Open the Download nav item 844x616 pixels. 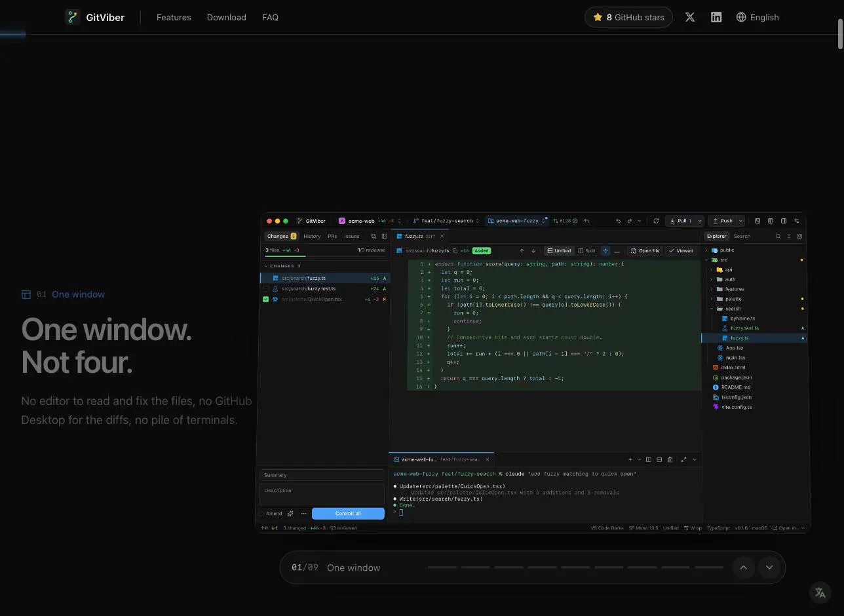[x=227, y=17]
